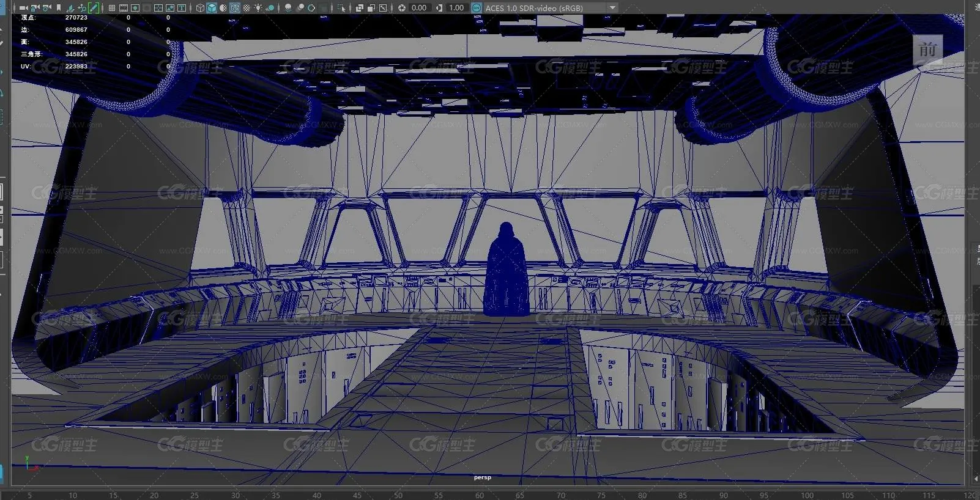This screenshot has height=500, width=980.
Task: Jump to frame 25 on time slider
Action: coord(194,495)
